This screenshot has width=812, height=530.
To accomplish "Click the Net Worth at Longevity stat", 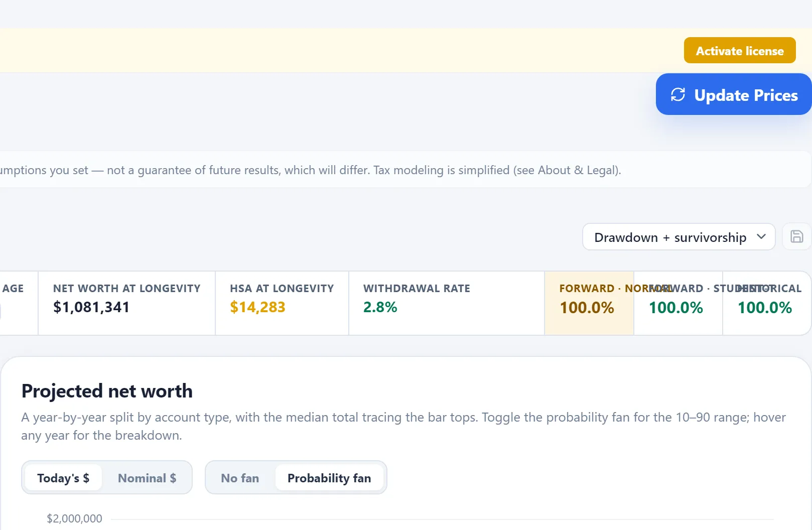I will 127,303.
